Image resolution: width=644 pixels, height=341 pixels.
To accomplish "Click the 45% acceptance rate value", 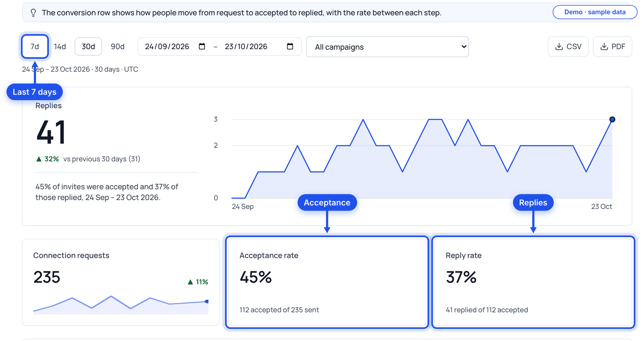I will 256,277.
